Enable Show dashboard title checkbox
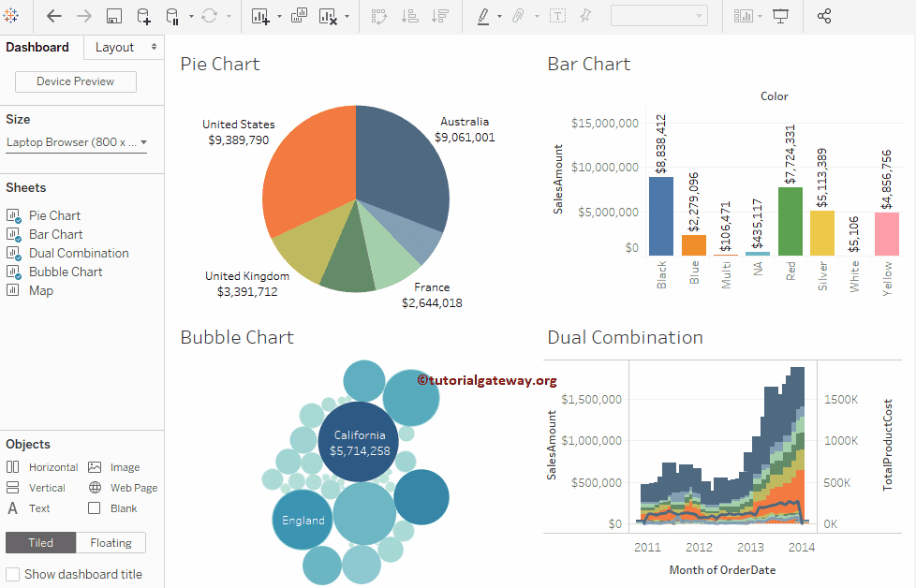The width and height of the screenshot is (916, 588). 12,574
